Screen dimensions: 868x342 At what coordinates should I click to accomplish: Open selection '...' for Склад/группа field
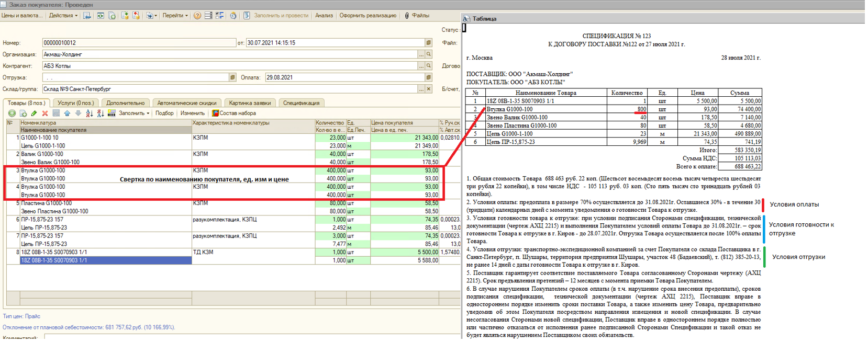point(421,89)
